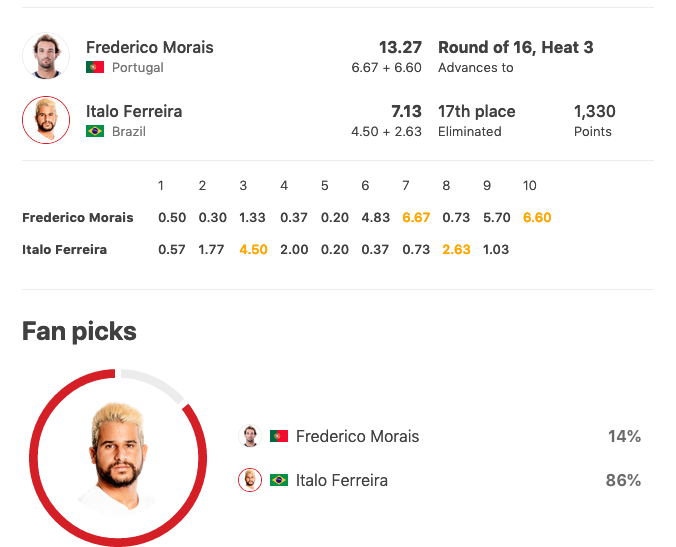Click the small Italo Ferreira avatar in Fan picks
The height and width of the screenshot is (547, 676).
click(250, 480)
